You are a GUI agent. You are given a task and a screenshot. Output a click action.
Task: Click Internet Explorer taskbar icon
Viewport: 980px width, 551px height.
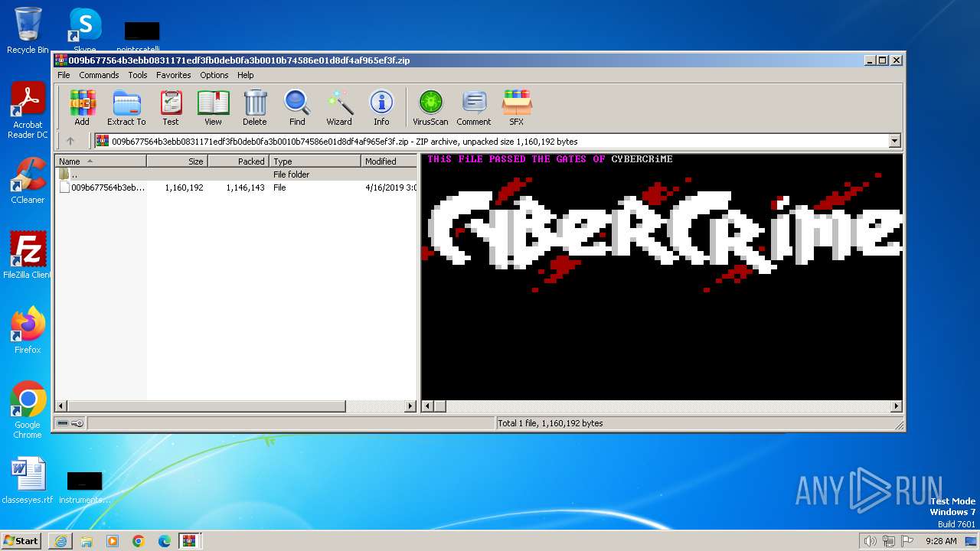tap(60, 541)
